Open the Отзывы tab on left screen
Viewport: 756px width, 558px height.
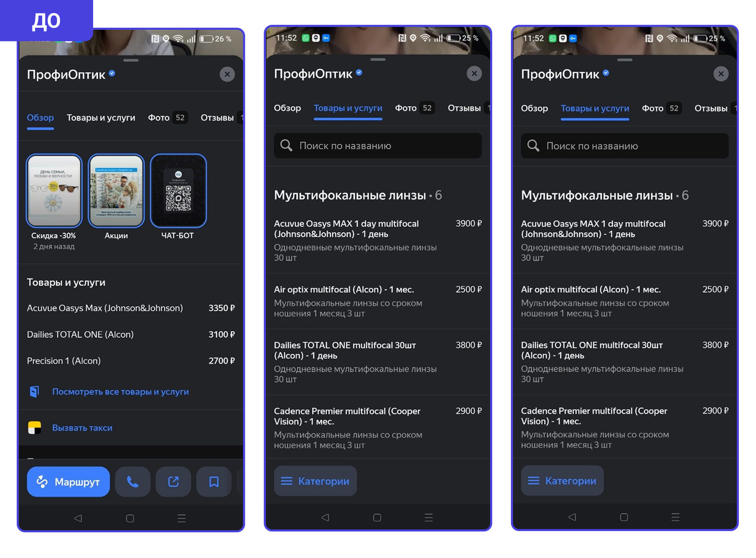(x=217, y=118)
